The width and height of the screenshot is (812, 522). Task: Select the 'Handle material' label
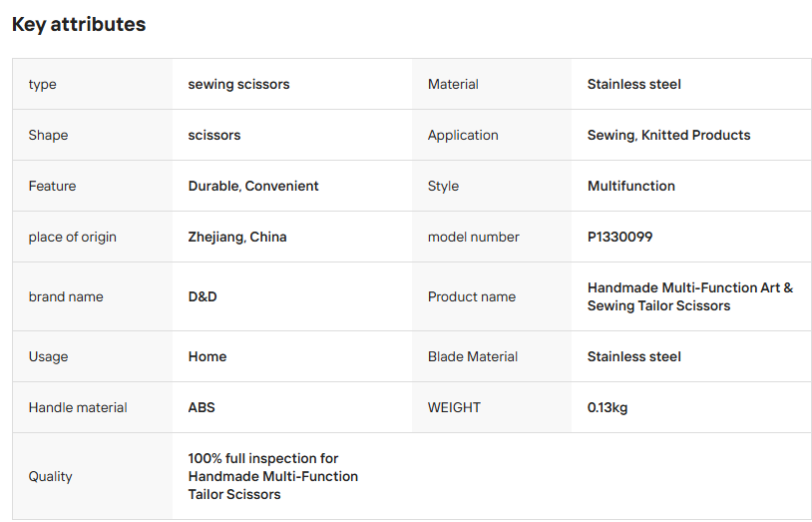click(x=78, y=407)
